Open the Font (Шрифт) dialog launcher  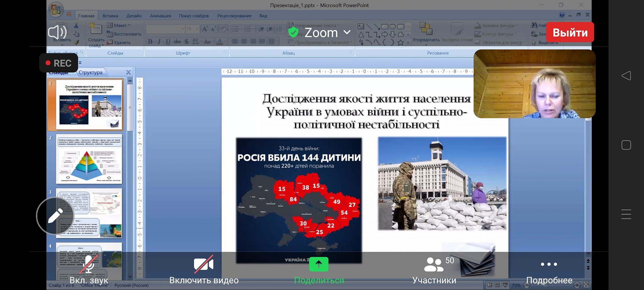click(225, 53)
